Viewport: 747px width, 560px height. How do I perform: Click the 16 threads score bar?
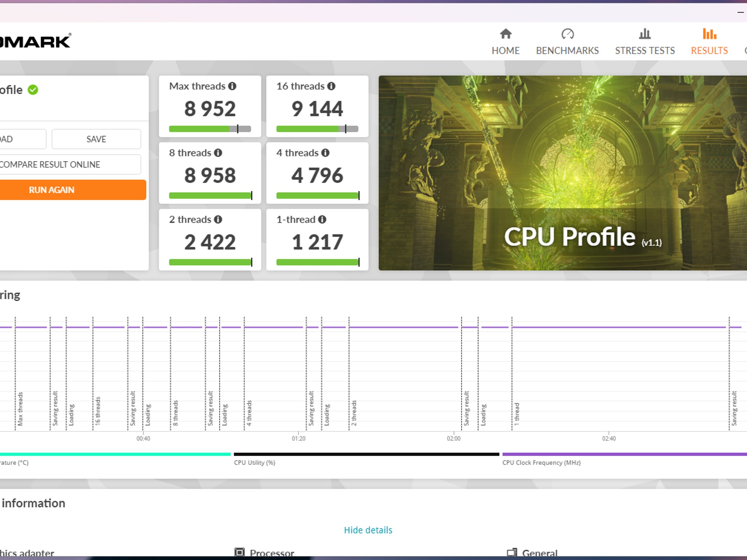(317, 129)
